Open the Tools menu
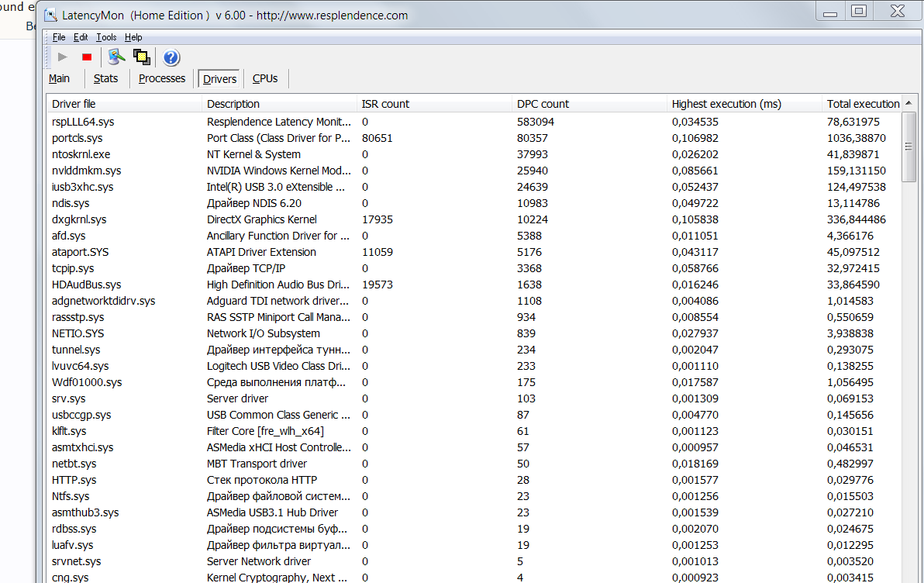The height and width of the screenshot is (583, 924). [x=107, y=37]
